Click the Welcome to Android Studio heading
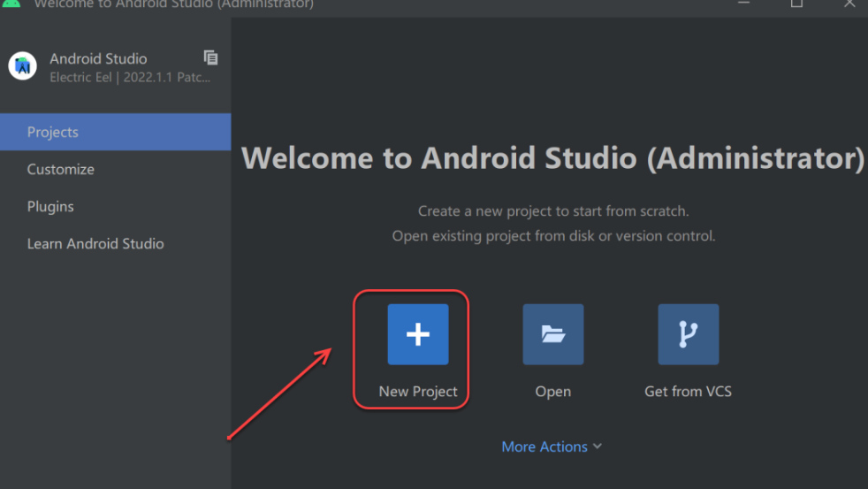Viewport: 868px width, 489px height. click(552, 157)
